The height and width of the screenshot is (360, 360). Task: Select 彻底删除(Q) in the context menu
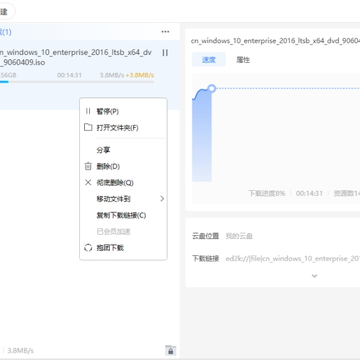point(115,183)
